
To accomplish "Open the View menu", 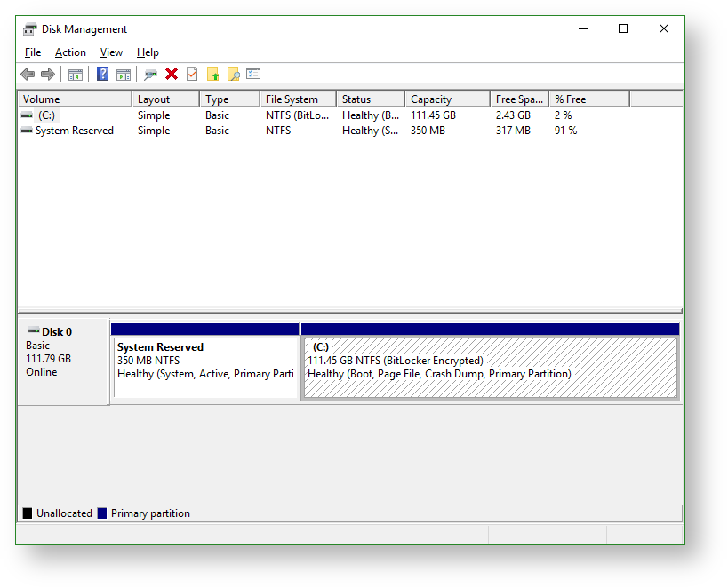I will 111,52.
